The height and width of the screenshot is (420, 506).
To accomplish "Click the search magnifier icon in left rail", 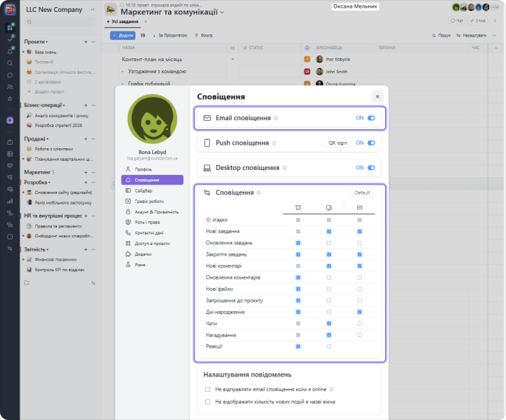I will 10,63.
